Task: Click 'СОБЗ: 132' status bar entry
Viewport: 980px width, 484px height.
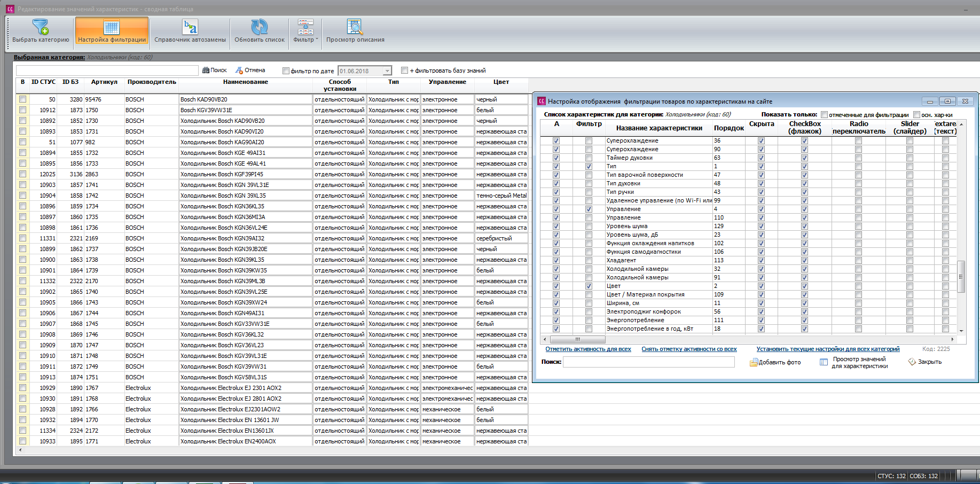Action: (x=924, y=476)
